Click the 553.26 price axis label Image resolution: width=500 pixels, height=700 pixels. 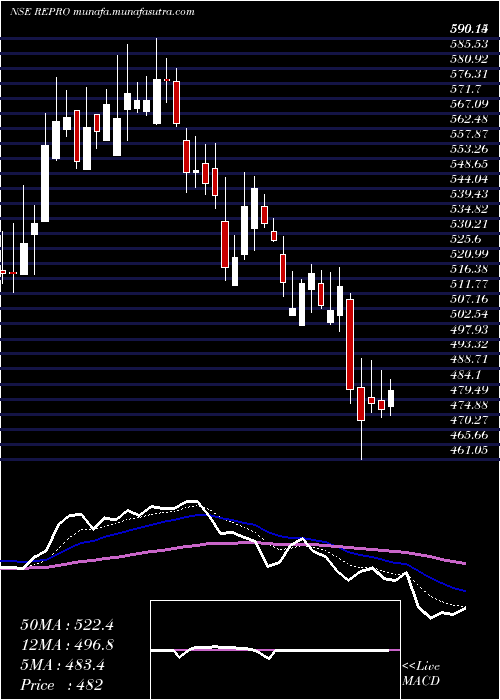pyautogui.click(x=468, y=149)
